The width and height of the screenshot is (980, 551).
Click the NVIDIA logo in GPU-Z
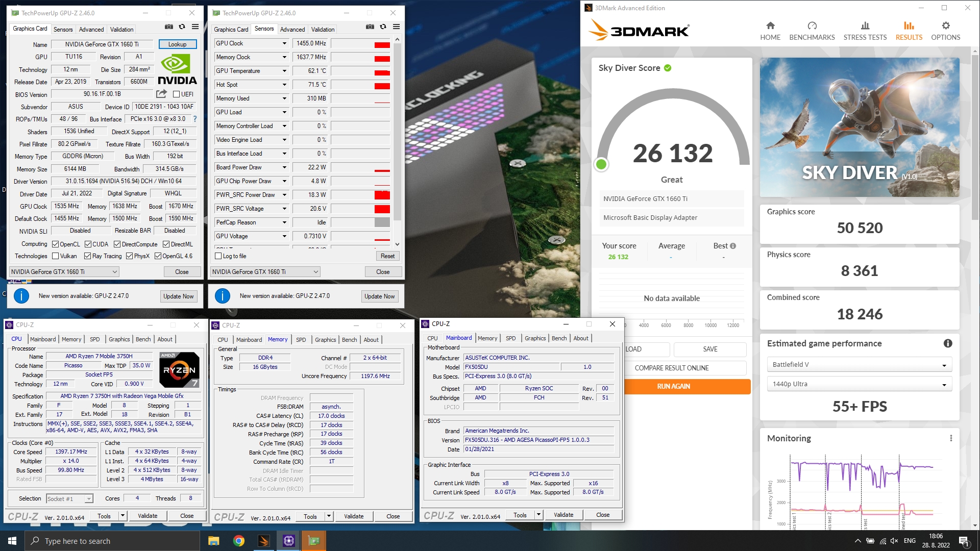tap(177, 69)
